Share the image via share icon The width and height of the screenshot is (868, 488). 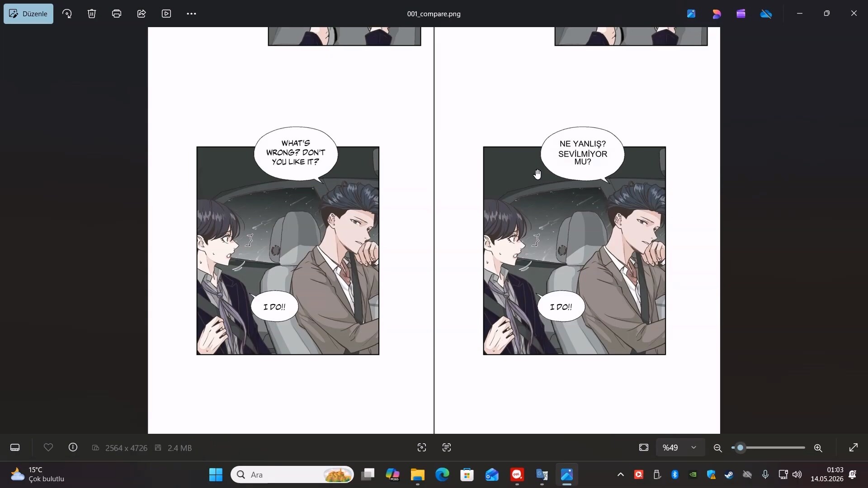(142, 14)
